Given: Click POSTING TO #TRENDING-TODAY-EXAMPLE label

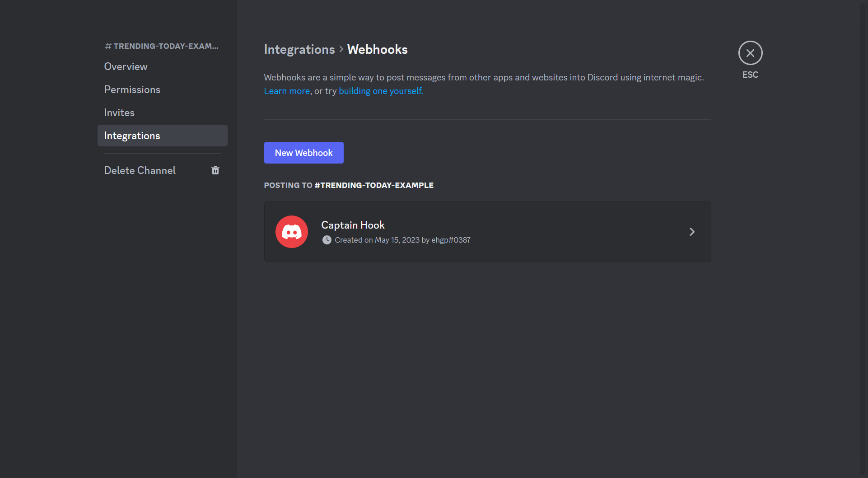Looking at the screenshot, I should (x=349, y=185).
